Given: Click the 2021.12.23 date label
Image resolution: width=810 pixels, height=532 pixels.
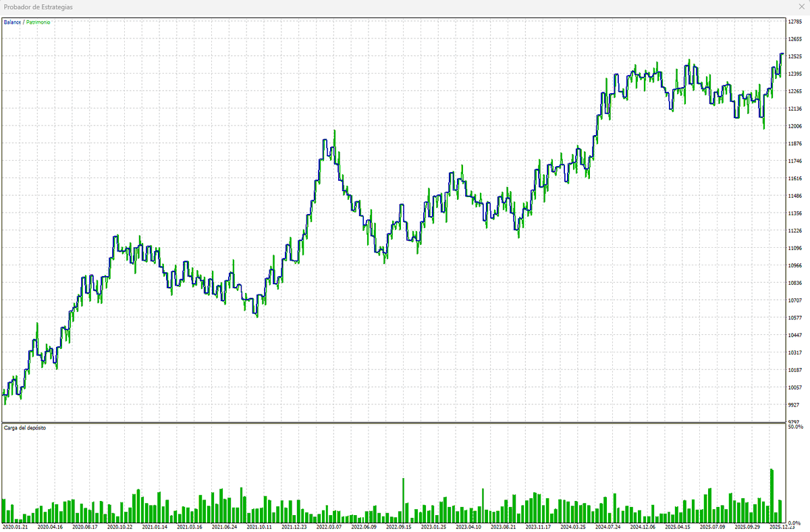Looking at the screenshot, I should pos(294,527).
